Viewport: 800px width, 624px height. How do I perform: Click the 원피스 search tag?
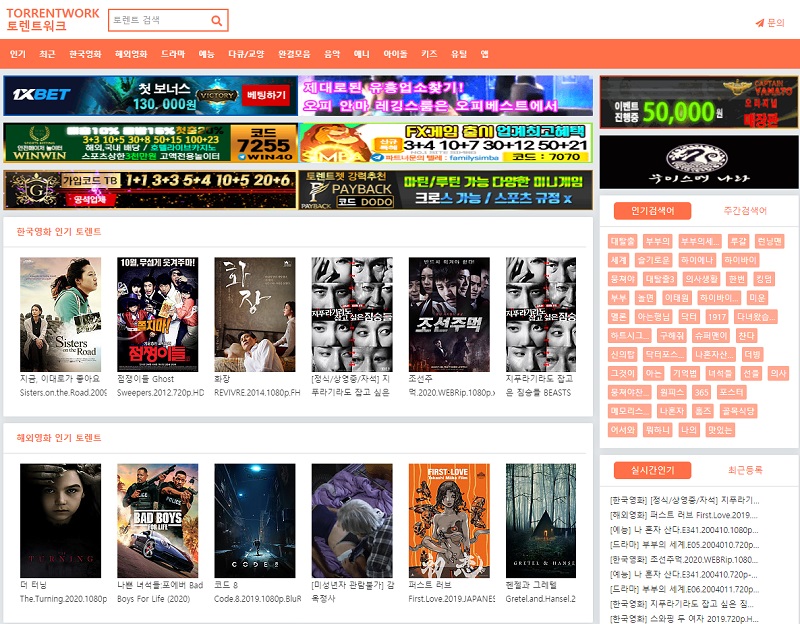(671, 392)
